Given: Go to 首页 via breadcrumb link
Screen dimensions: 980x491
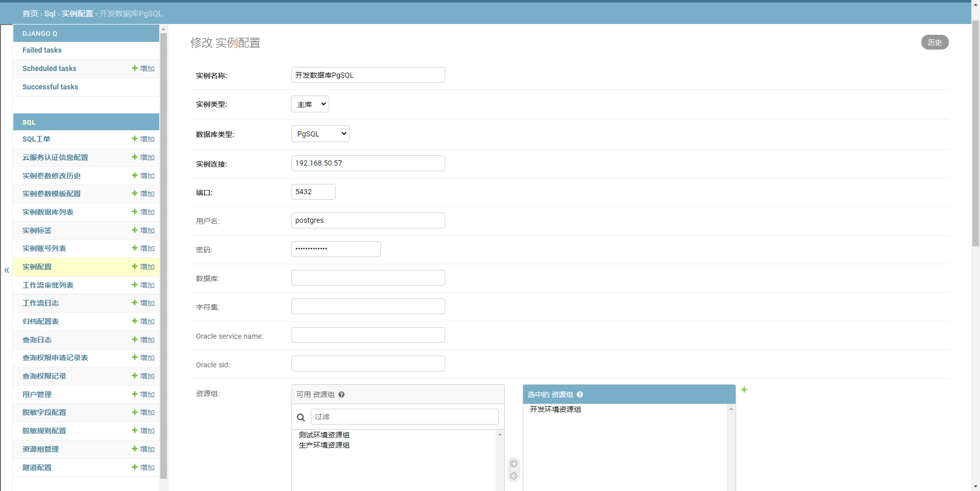Looking at the screenshot, I should click(x=30, y=14).
